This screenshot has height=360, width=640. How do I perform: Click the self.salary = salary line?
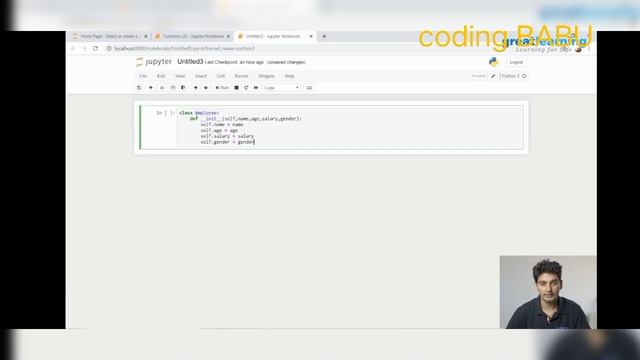(227, 136)
